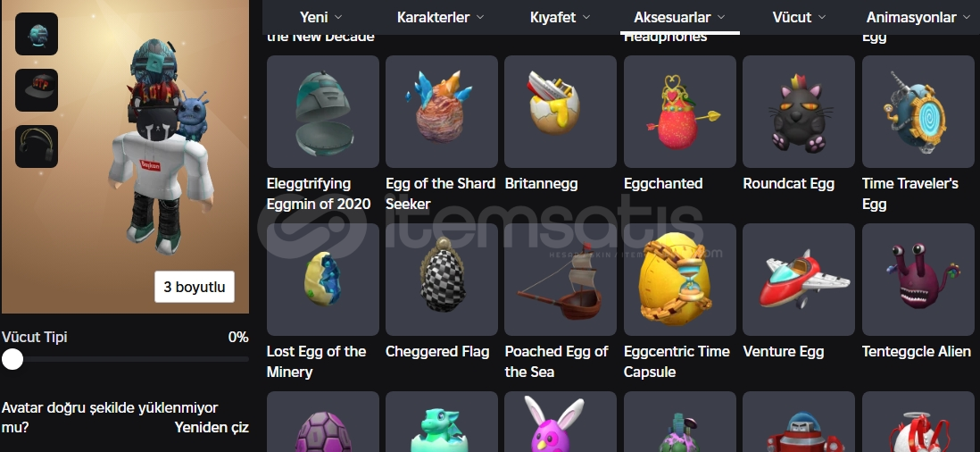Equip the Tenteggcle Alien item
This screenshot has height=452, width=980.
click(918, 280)
